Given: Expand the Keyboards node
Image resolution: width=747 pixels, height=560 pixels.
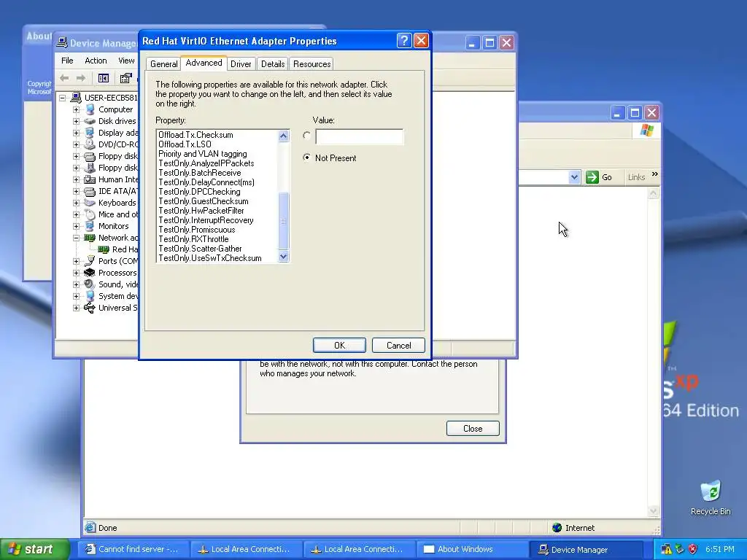Looking at the screenshot, I should coord(76,203).
